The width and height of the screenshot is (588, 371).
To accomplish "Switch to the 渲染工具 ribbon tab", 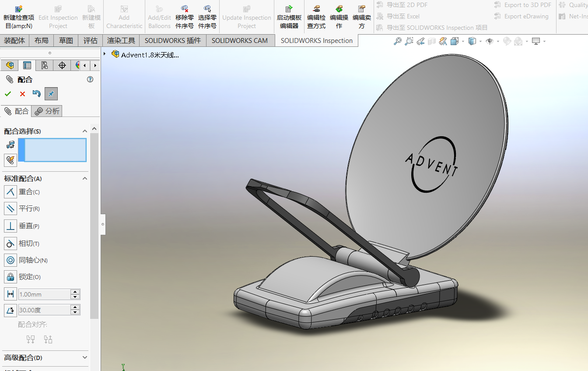I will click(x=121, y=41).
